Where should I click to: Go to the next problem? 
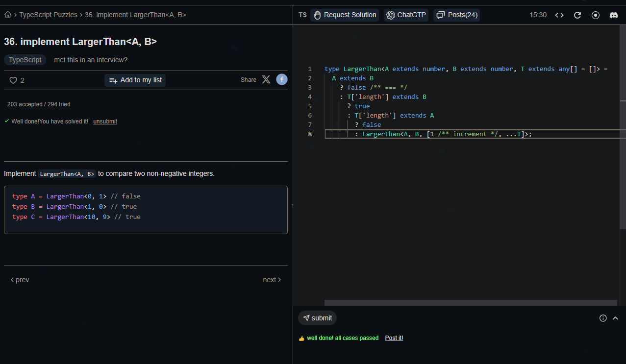coord(272,280)
